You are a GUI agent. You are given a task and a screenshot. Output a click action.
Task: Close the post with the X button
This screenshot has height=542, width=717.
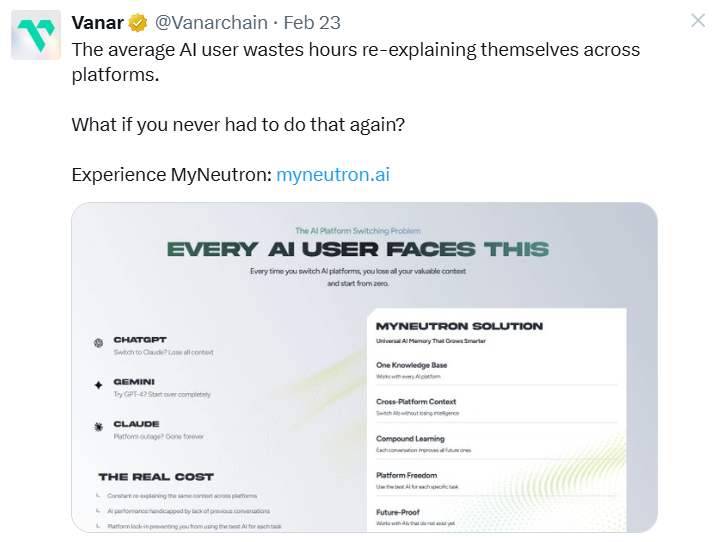click(698, 21)
